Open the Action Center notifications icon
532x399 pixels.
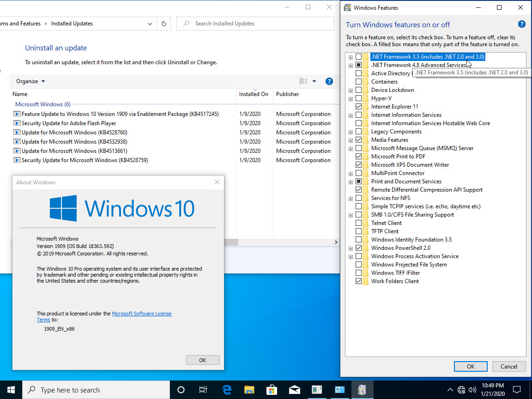(517, 390)
